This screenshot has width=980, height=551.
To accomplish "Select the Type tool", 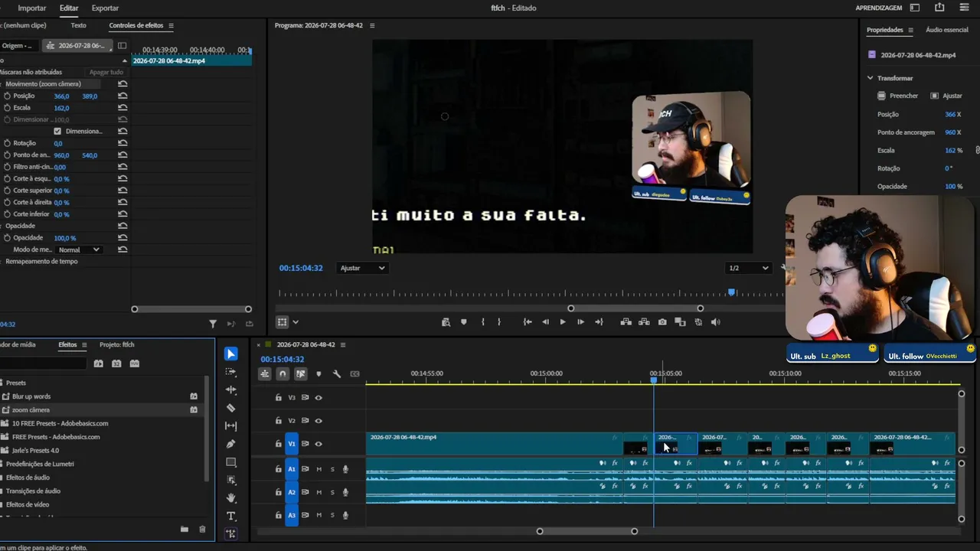I will tap(231, 517).
